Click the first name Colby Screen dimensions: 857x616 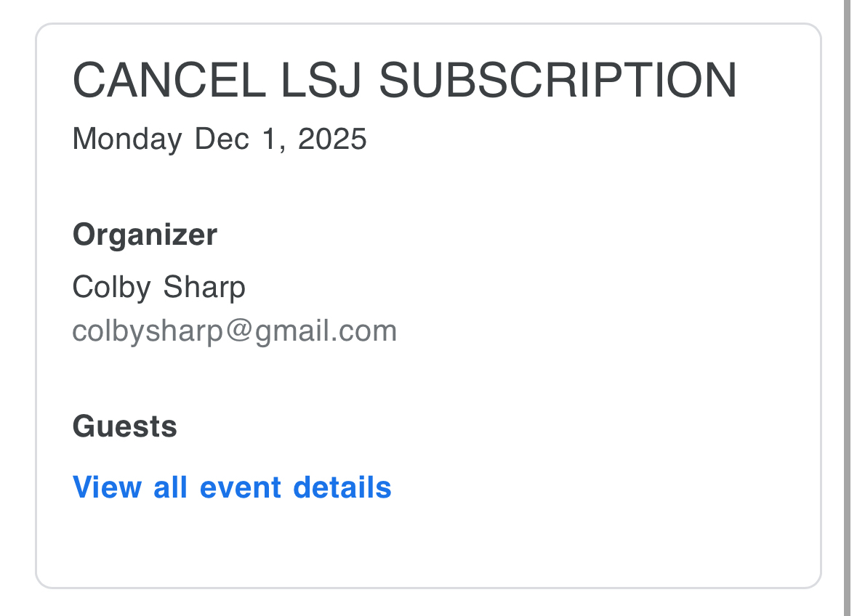[x=113, y=288]
